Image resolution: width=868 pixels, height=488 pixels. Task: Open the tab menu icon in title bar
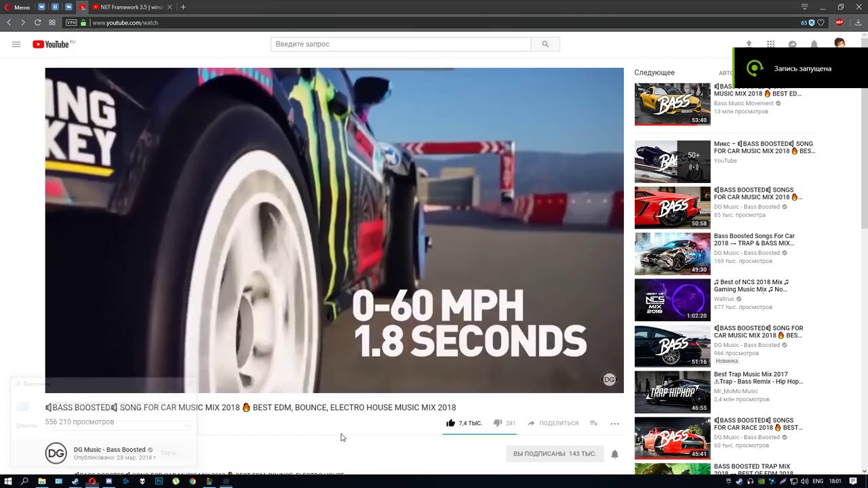[x=804, y=7]
